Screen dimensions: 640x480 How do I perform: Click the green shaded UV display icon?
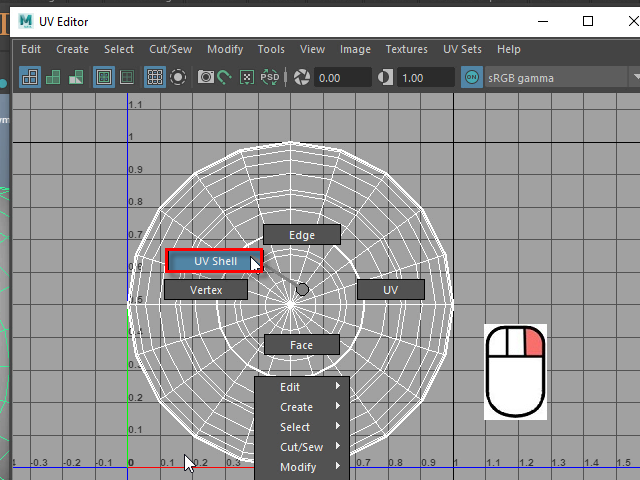53,77
